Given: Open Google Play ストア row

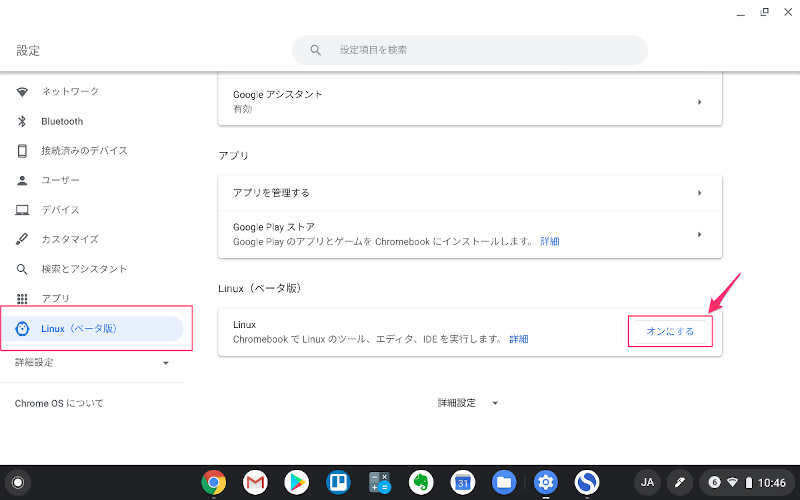Looking at the screenshot, I should [x=470, y=234].
